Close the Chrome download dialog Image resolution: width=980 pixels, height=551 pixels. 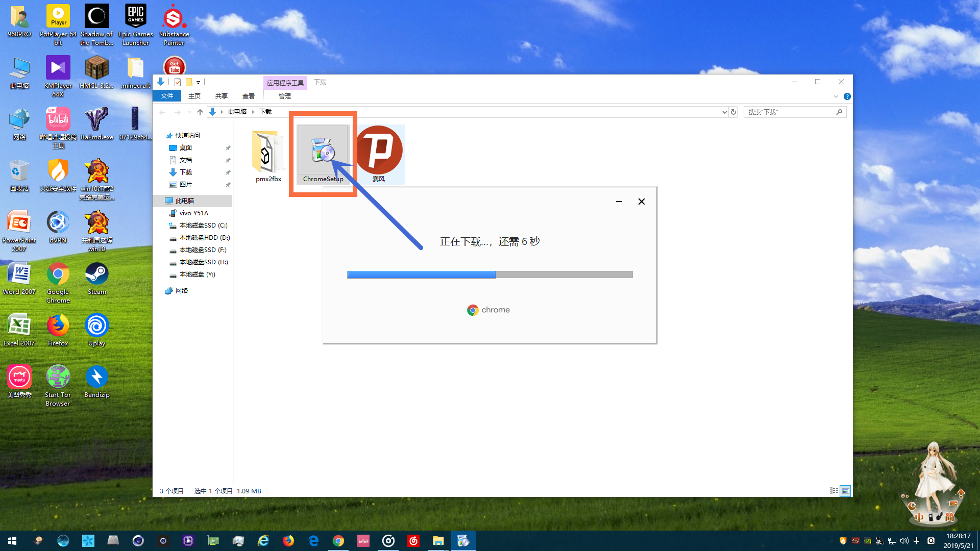pyautogui.click(x=642, y=202)
